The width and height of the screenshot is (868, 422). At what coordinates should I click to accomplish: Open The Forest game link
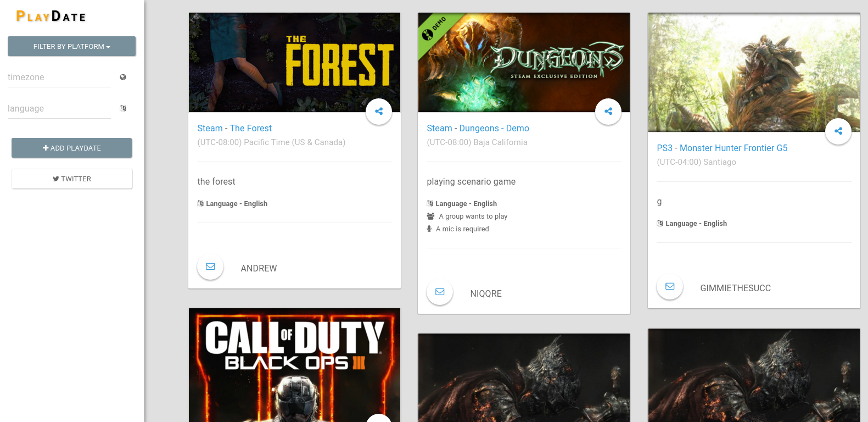[x=251, y=128]
